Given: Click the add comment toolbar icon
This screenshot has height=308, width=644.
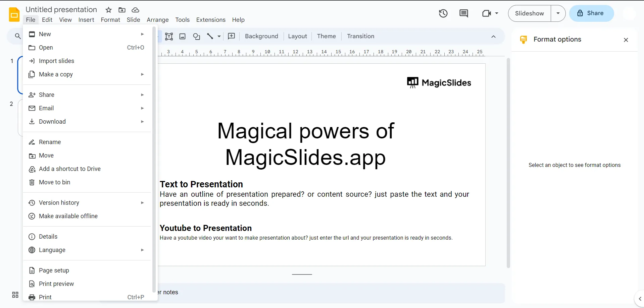Looking at the screenshot, I should coord(232,36).
